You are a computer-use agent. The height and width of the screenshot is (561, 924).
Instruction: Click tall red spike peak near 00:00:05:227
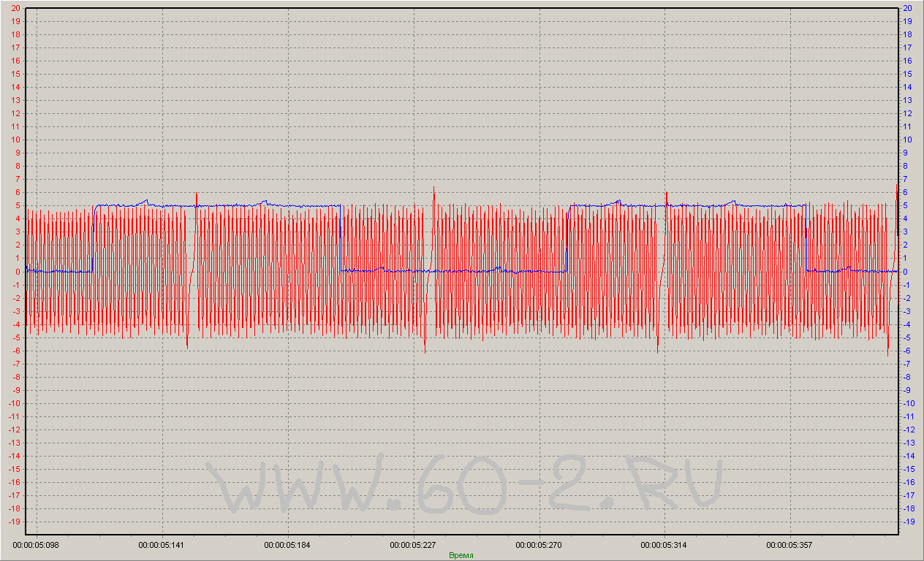tap(433, 188)
